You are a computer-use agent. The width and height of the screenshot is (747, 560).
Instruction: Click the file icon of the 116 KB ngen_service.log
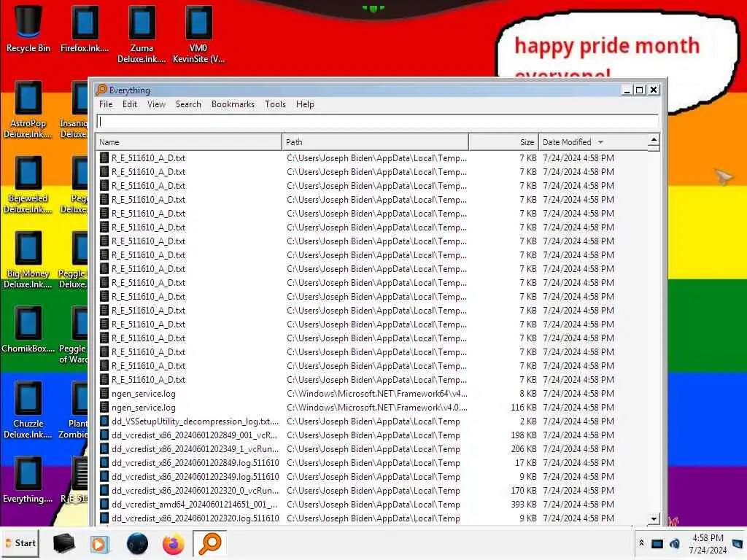point(104,407)
